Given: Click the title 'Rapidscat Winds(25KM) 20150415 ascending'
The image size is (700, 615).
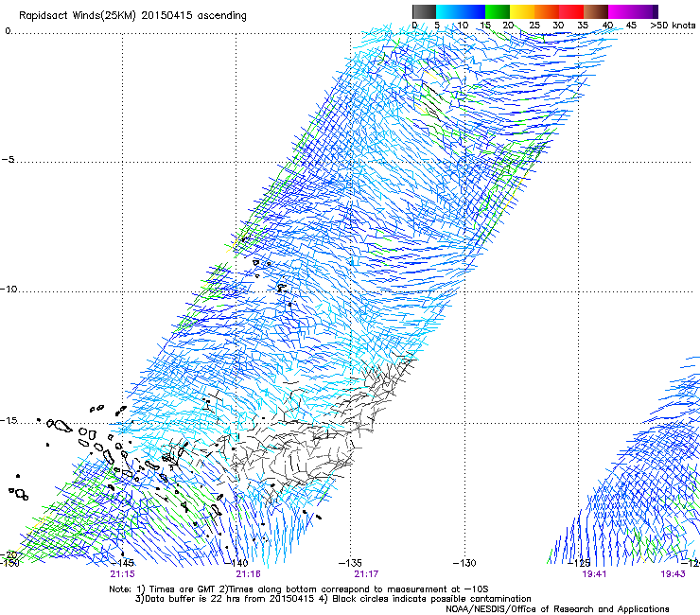Looking at the screenshot, I should click(132, 15).
